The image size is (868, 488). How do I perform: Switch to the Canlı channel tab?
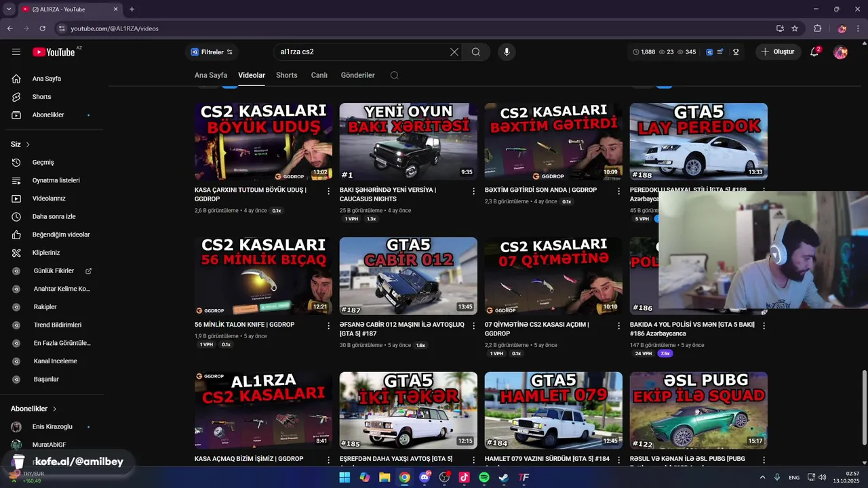tap(319, 75)
